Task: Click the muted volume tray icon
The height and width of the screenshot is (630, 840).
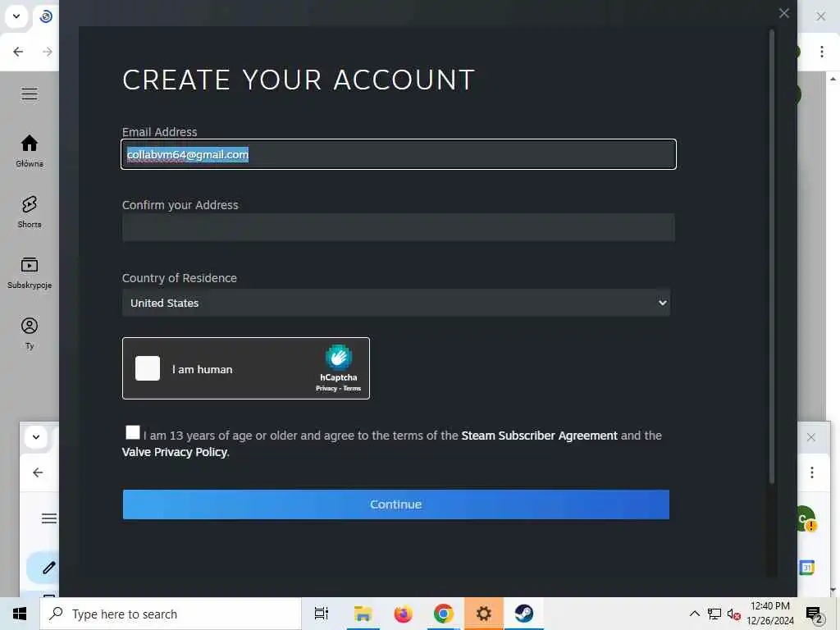Action: click(x=733, y=614)
